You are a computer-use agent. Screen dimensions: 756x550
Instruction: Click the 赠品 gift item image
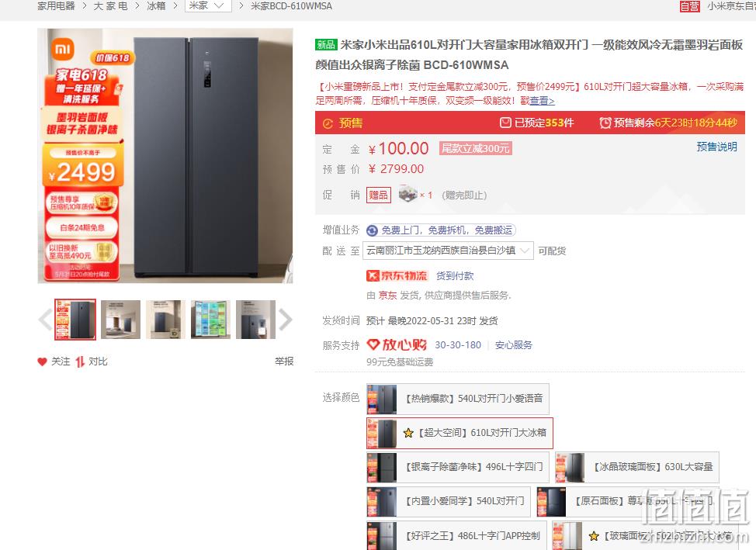408,194
